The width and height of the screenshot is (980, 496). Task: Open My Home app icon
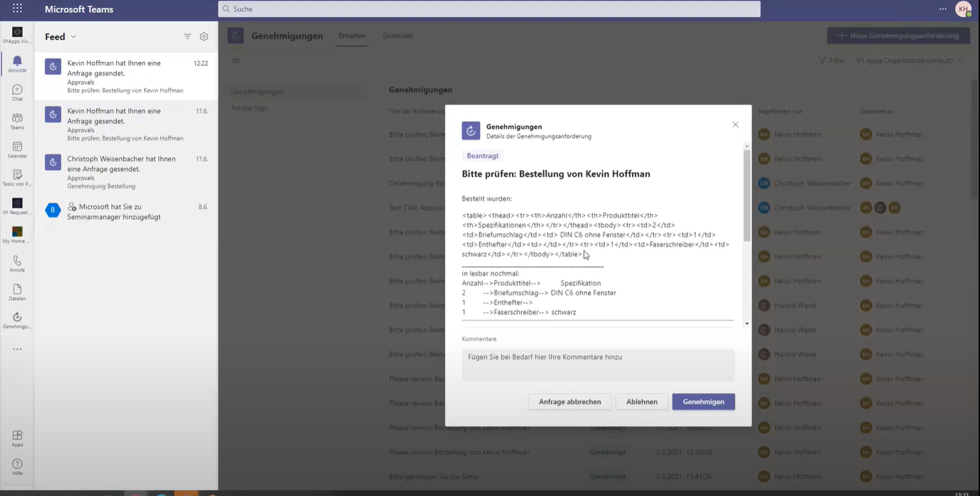[17, 235]
